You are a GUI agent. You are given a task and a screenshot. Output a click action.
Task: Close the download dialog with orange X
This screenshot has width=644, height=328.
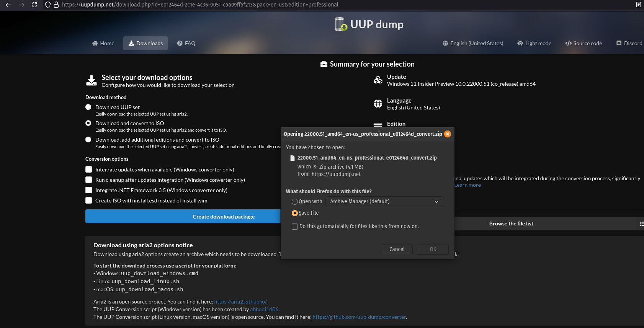click(447, 134)
